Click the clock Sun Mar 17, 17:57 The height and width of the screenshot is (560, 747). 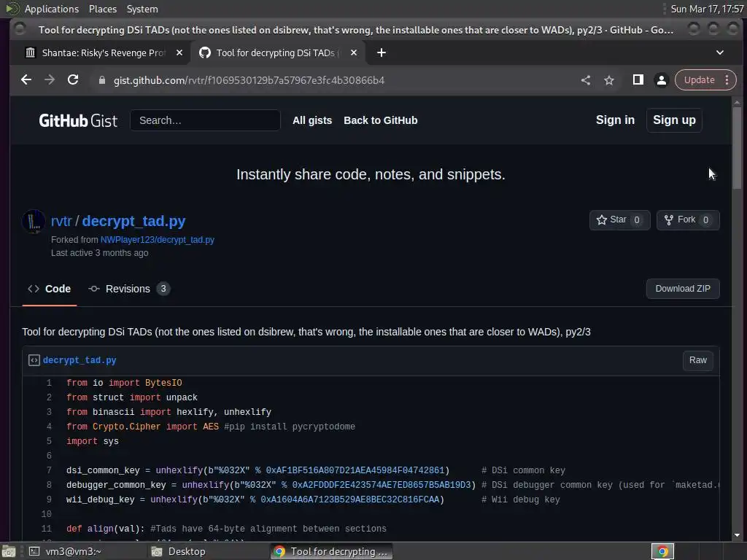[x=707, y=9]
